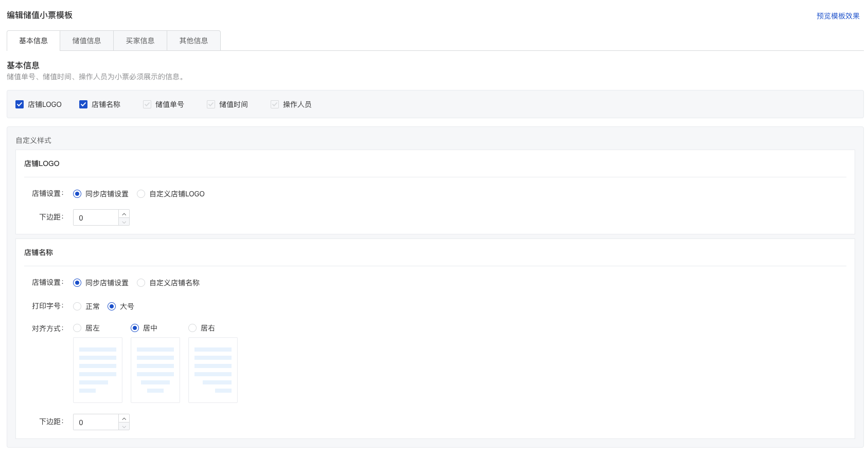The image size is (868, 459).
Task: Click the 店铺LOGO 下边距 input field
Action: [96, 217]
